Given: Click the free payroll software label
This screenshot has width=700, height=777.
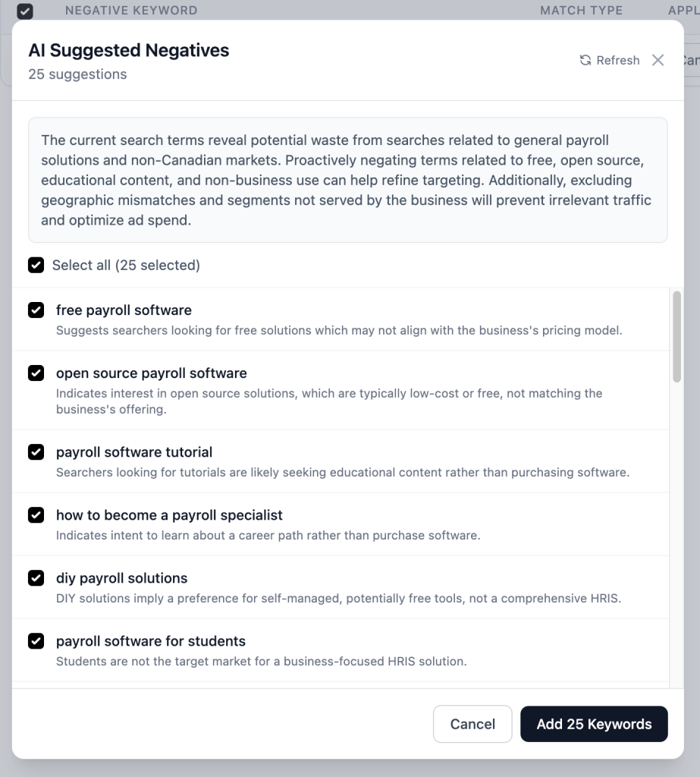Looking at the screenshot, I should (124, 310).
